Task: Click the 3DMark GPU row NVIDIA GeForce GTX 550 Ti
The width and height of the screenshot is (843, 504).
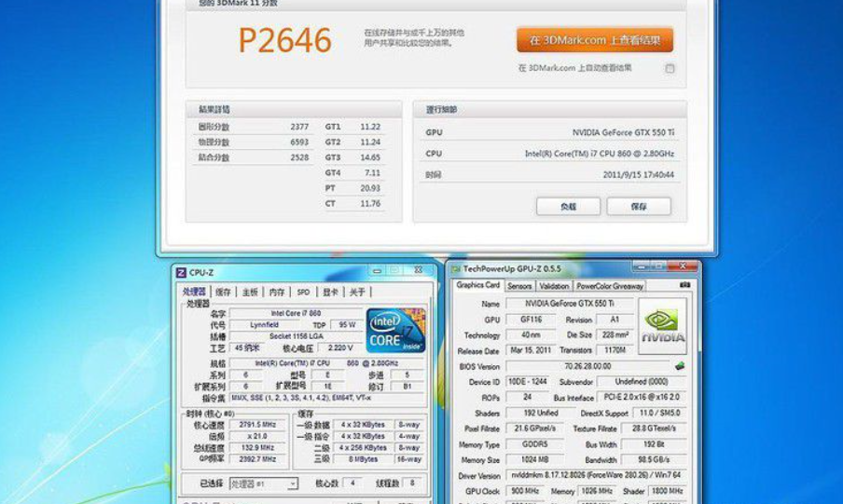Action: [549, 132]
